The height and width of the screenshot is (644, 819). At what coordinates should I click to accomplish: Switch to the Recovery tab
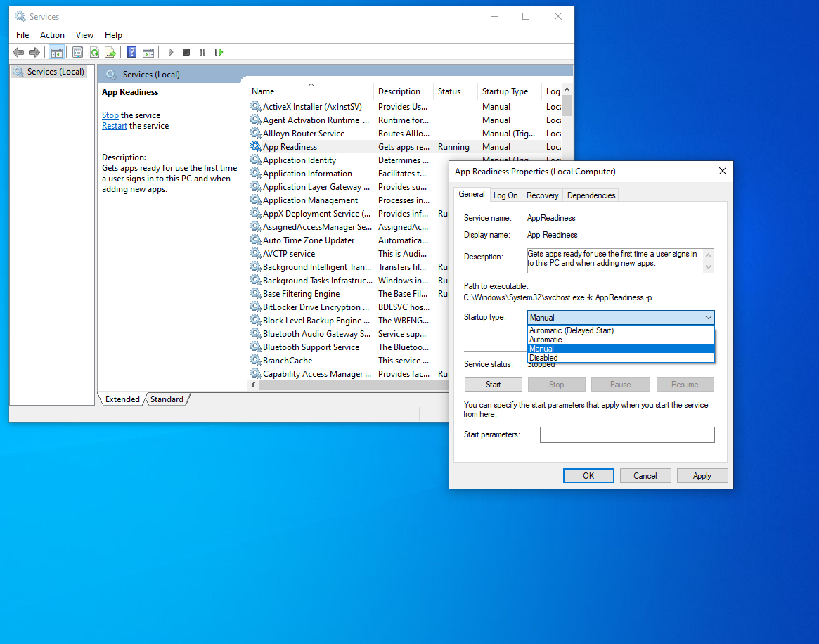click(x=542, y=195)
